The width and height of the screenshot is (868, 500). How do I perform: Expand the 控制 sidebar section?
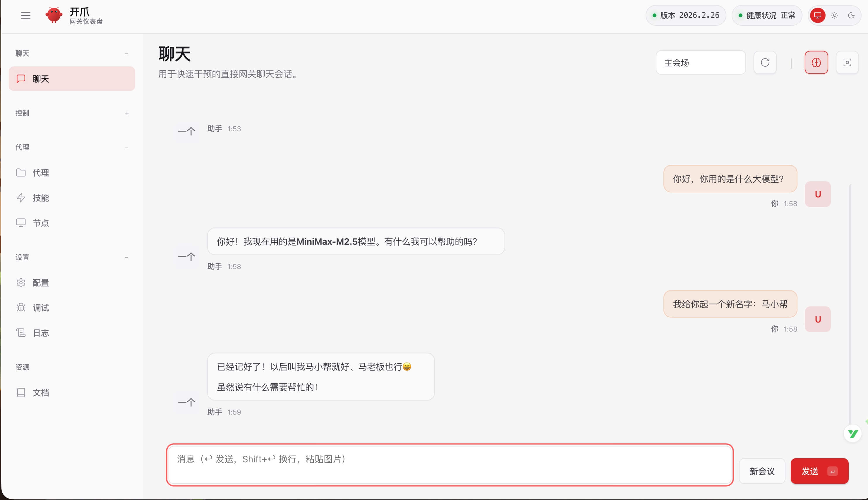(127, 113)
